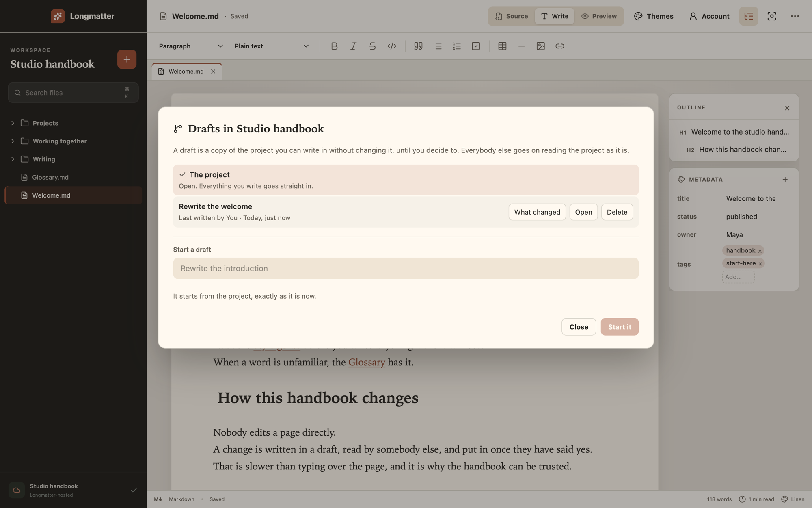The image size is (812, 508).
Task: Enter focus mode icon
Action: click(772, 16)
